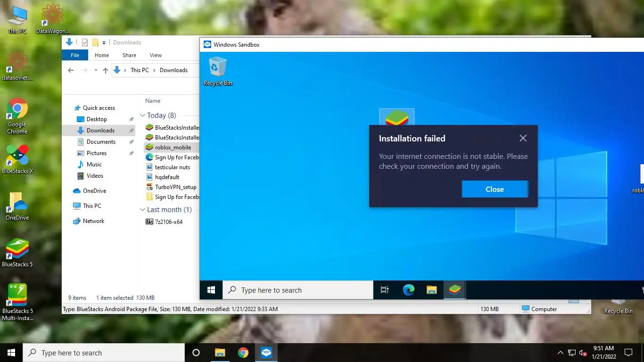
Task: Open the Share ribbon tab
Action: click(x=129, y=55)
